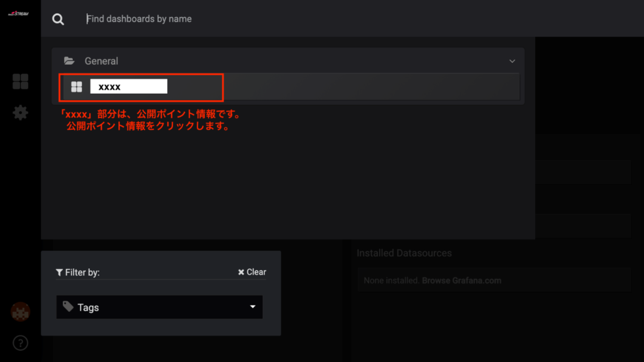Click the caret arrow on the Tags dropdown
The image size is (644, 362).
(x=252, y=307)
